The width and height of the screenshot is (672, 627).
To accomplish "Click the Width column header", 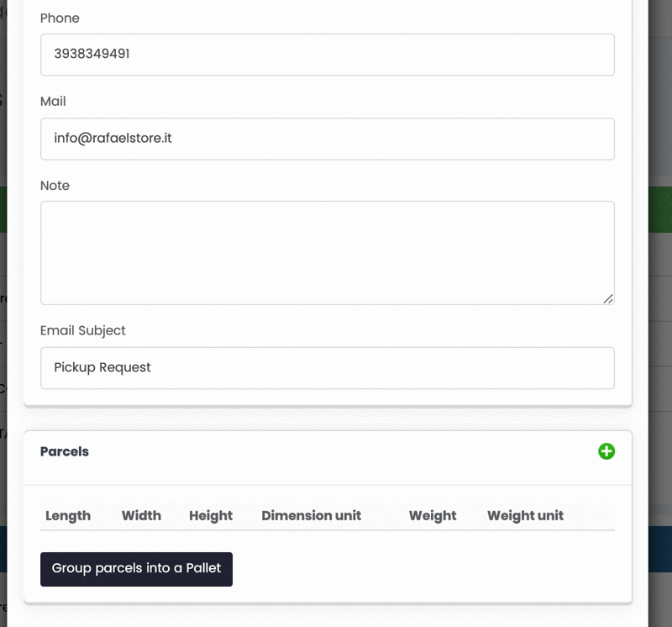I will point(141,515).
